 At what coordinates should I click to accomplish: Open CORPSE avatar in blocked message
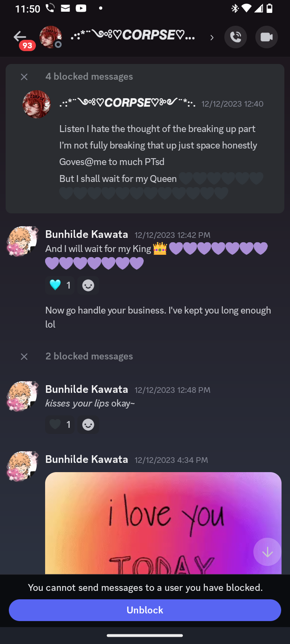(x=37, y=104)
